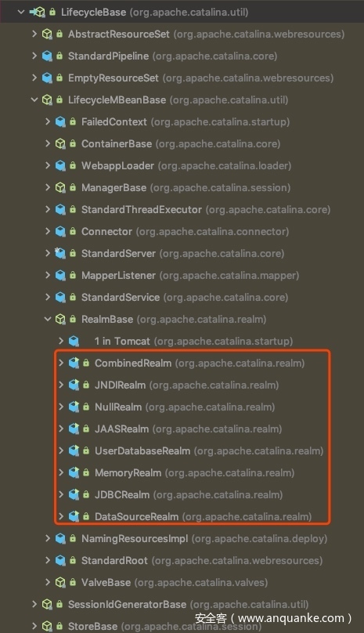
Task: Click the Tomcat anonymous class icon
Action: point(74,341)
